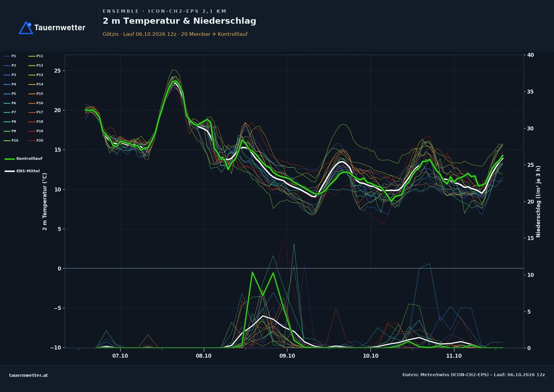Select legend entry P8
This screenshot has height=392, width=554.
(10, 122)
